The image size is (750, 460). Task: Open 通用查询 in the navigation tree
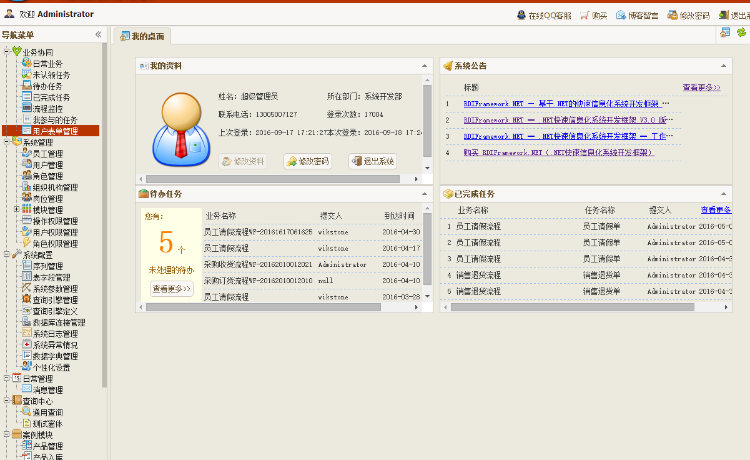point(47,412)
